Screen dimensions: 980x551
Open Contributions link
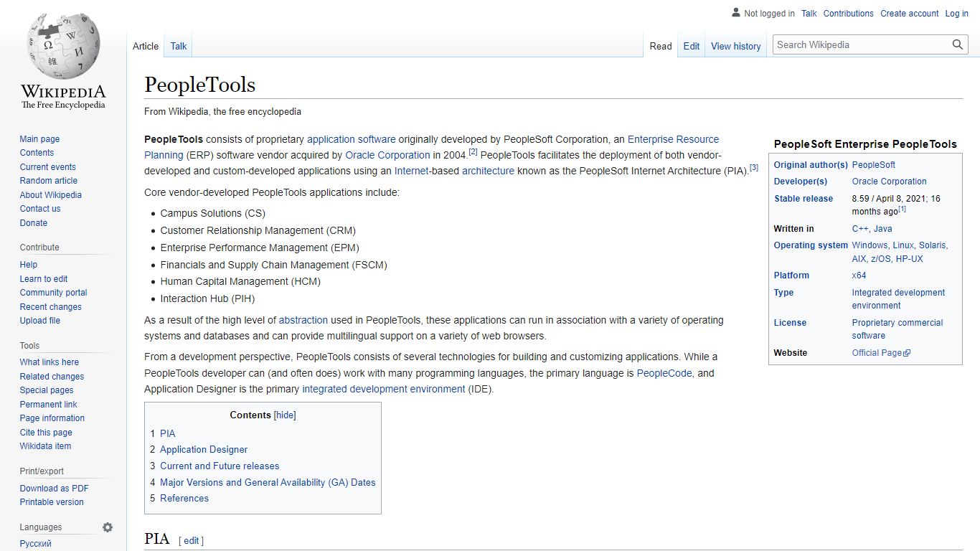tap(849, 14)
